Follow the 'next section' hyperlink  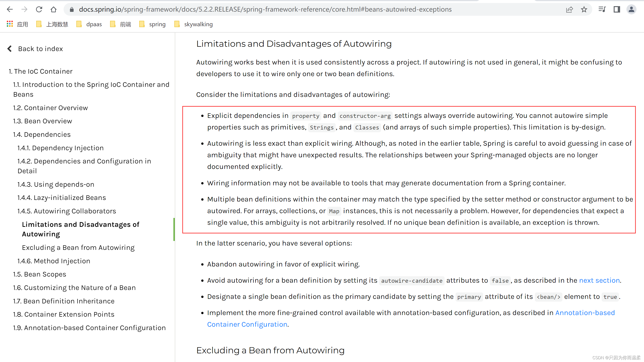click(599, 280)
